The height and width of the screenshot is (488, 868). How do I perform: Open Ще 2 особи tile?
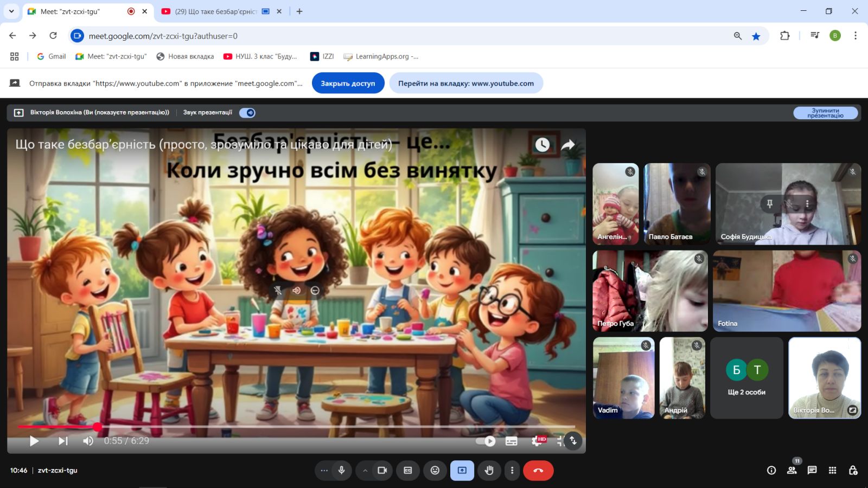tap(746, 378)
